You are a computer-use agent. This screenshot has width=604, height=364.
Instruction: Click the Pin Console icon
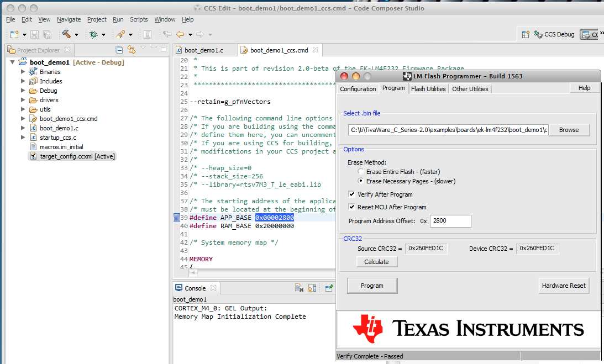[329, 288]
